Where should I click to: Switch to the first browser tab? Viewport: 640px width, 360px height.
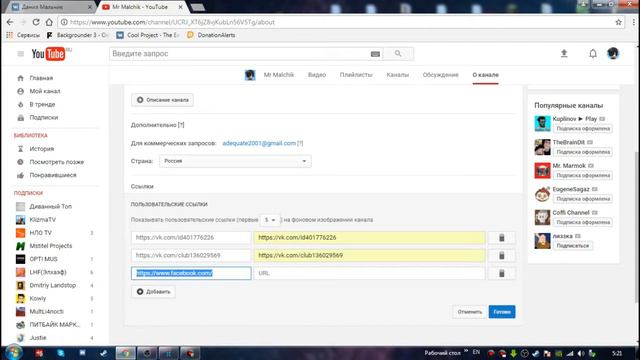51,7
